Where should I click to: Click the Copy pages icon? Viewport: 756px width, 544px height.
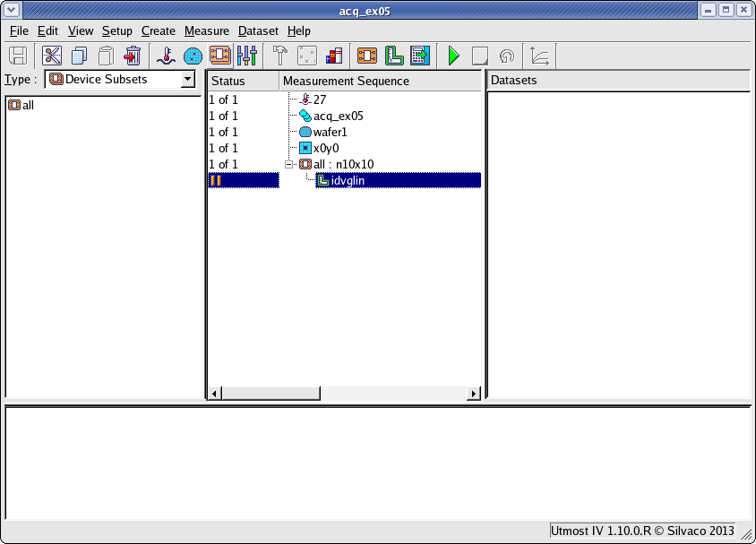pos(79,56)
